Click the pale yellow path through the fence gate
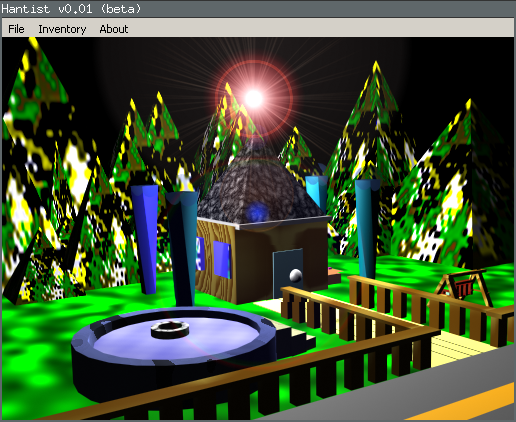516x422 pixels. (x=462, y=347)
